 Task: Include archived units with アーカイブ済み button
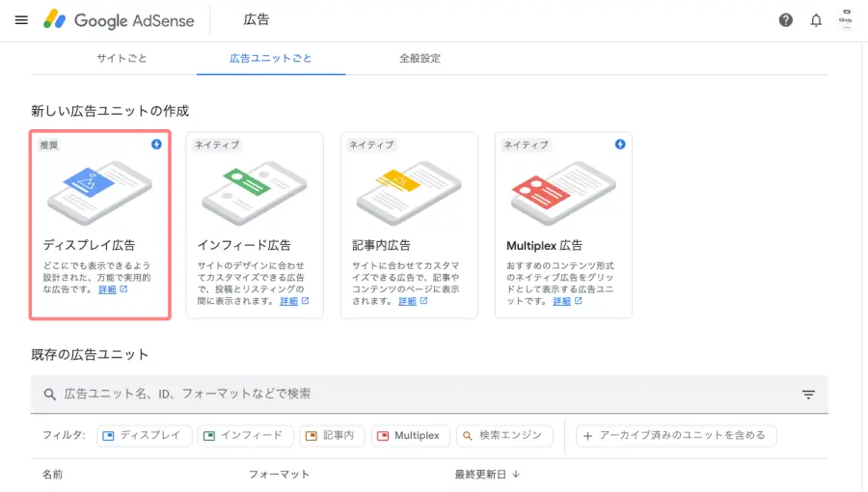tap(676, 435)
